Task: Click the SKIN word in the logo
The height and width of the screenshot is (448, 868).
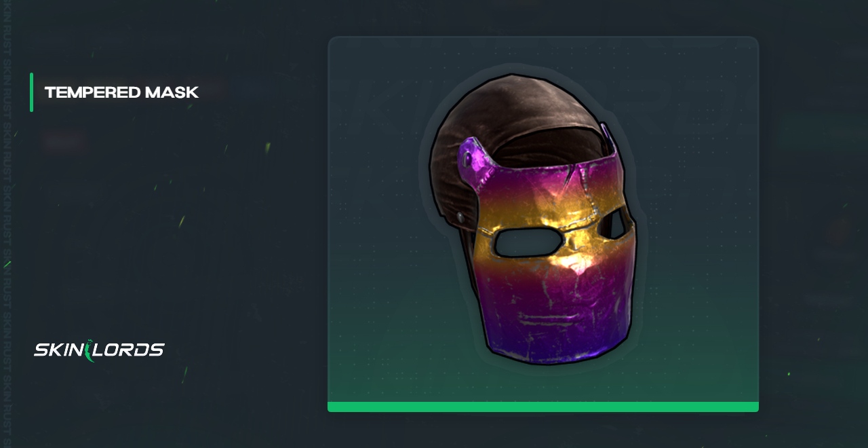Action: (x=59, y=350)
